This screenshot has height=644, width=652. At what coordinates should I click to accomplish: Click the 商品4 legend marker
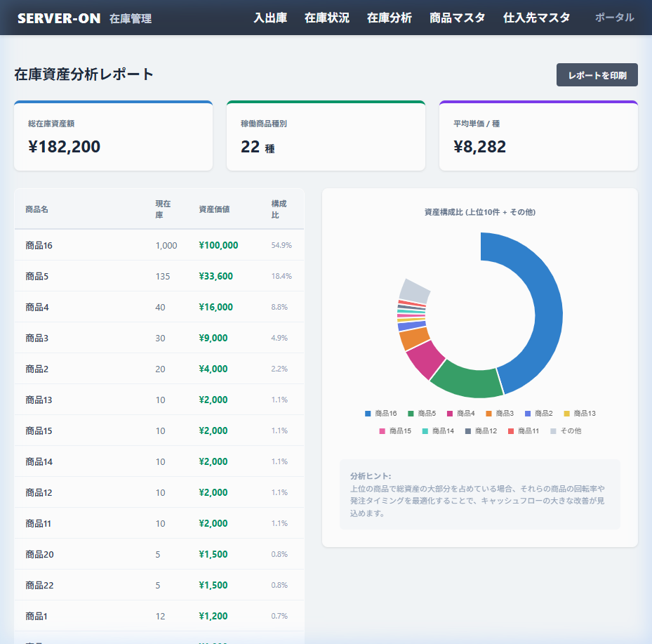pyautogui.click(x=450, y=413)
